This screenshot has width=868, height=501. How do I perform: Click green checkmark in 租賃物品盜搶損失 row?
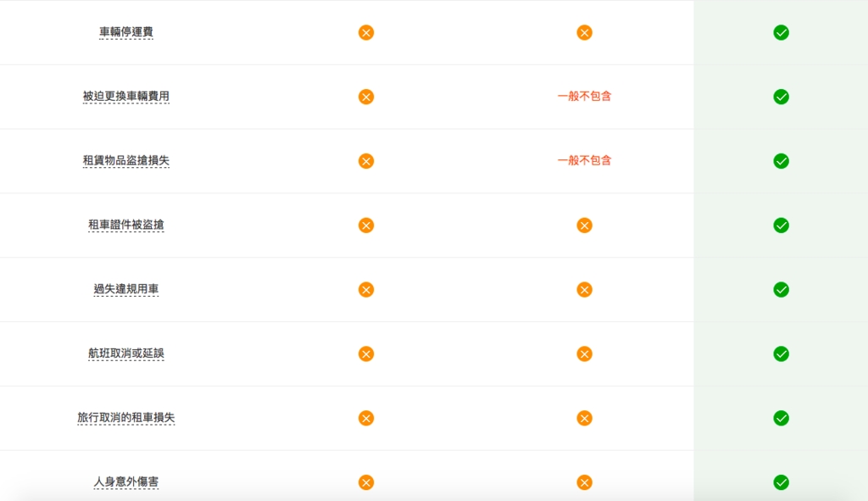click(x=781, y=161)
